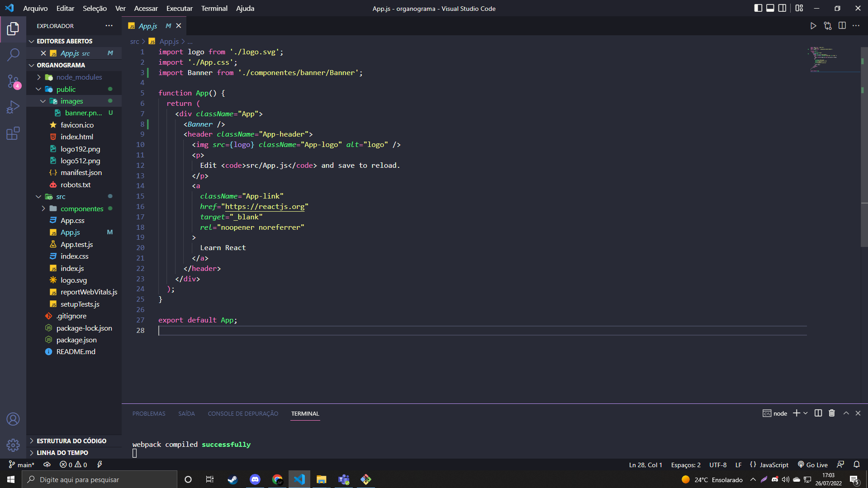Click the feedback icon in status bar
Screen dimensions: 868x488
pyautogui.click(x=840, y=464)
